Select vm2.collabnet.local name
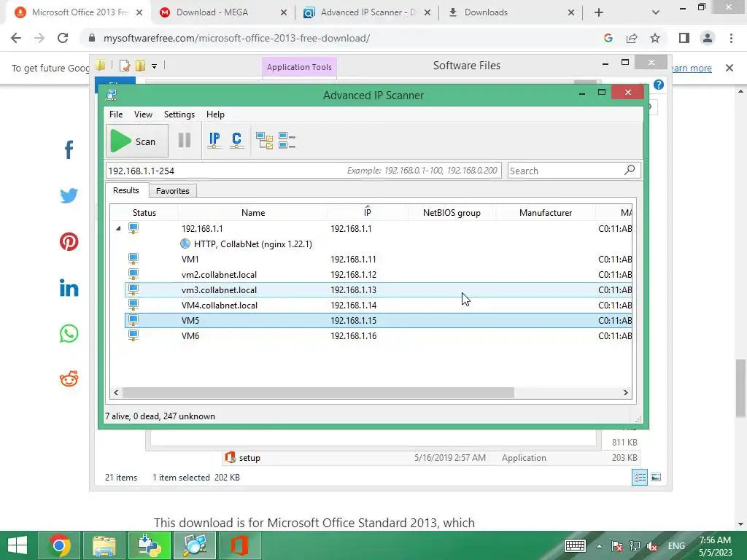 coord(219,275)
